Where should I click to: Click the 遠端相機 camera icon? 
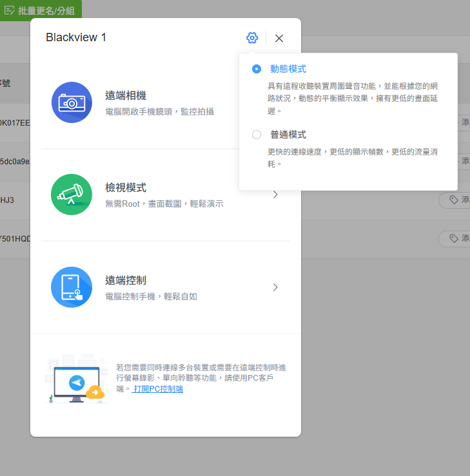[72, 102]
